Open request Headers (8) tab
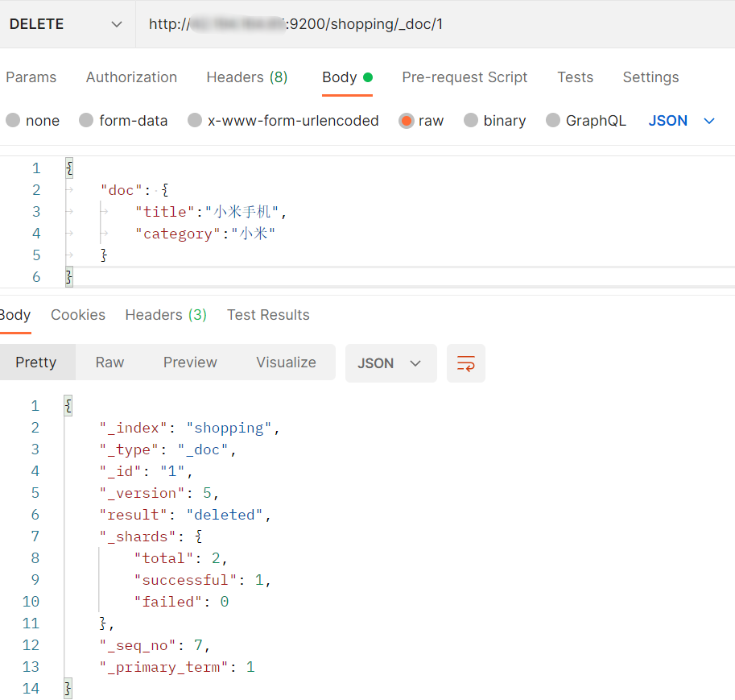The width and height of the screenshot is (735, 700). (x=246, y=77)
